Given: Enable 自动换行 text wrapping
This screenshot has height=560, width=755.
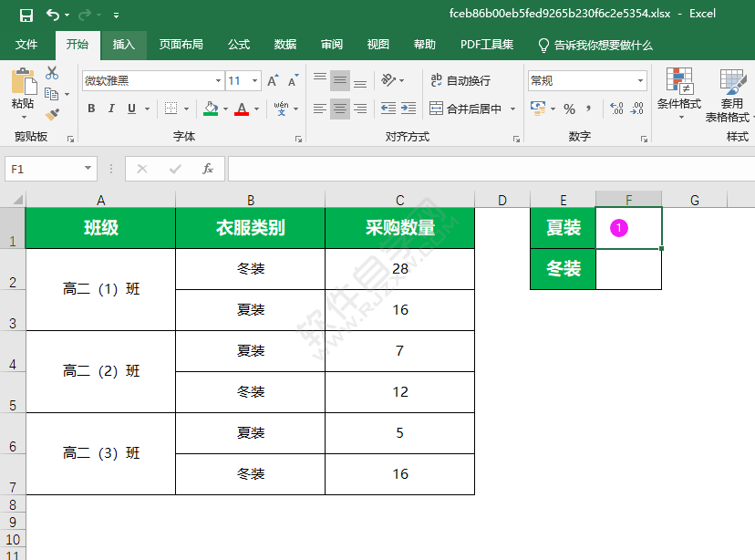Looking at the screenshot, I should tap(460, 80).
